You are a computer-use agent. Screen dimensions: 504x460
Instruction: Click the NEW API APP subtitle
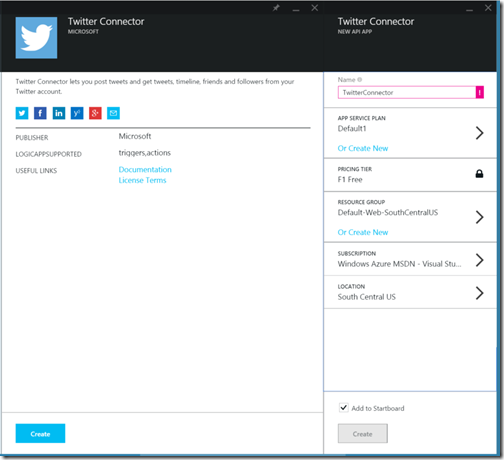pos(355,32)
